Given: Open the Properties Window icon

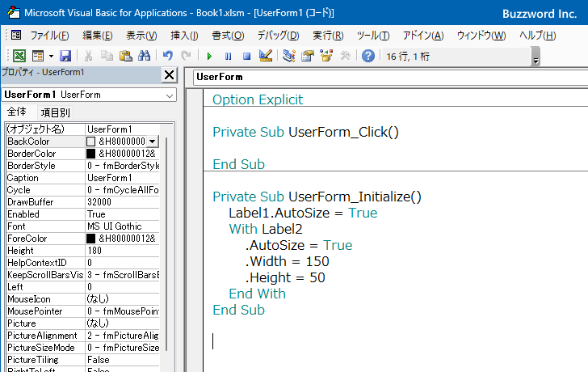Looking at the screenshot, I should [x=308, y=56].
